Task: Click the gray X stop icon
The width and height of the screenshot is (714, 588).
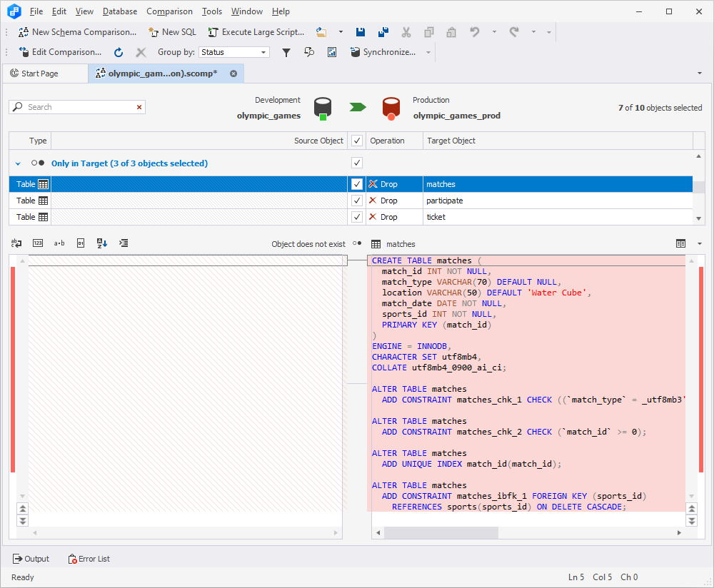Action: (x=141, y=52)
